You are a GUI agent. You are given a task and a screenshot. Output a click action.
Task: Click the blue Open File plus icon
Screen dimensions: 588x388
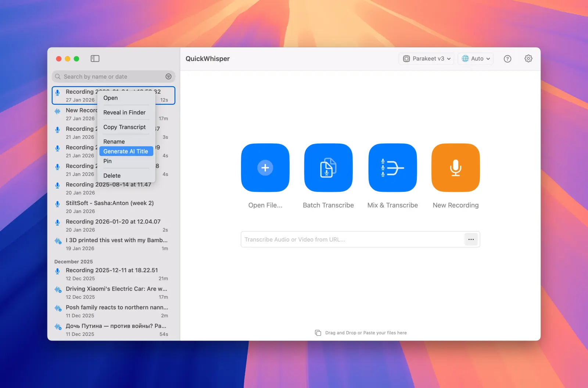pyautogui.click(x=265, y=168)
